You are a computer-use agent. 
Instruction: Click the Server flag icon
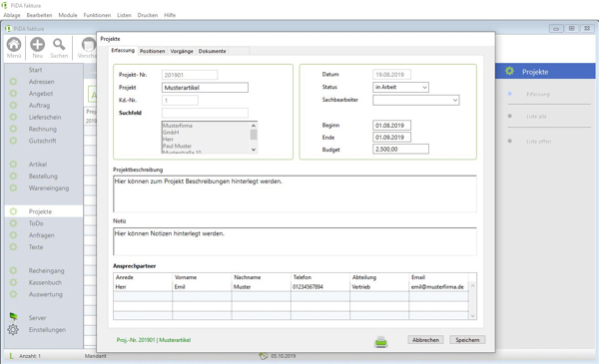click(13, 317)
